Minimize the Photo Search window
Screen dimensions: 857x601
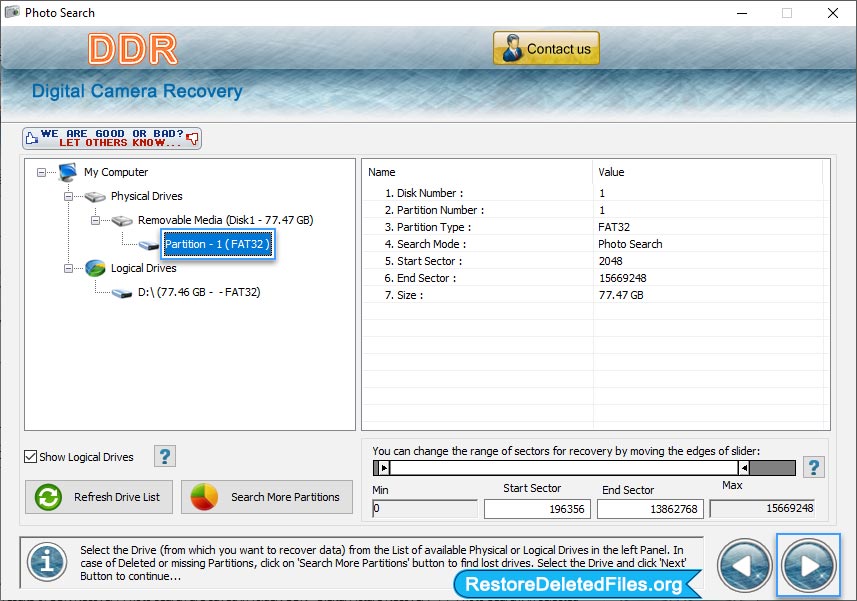[x=742, y=13]
